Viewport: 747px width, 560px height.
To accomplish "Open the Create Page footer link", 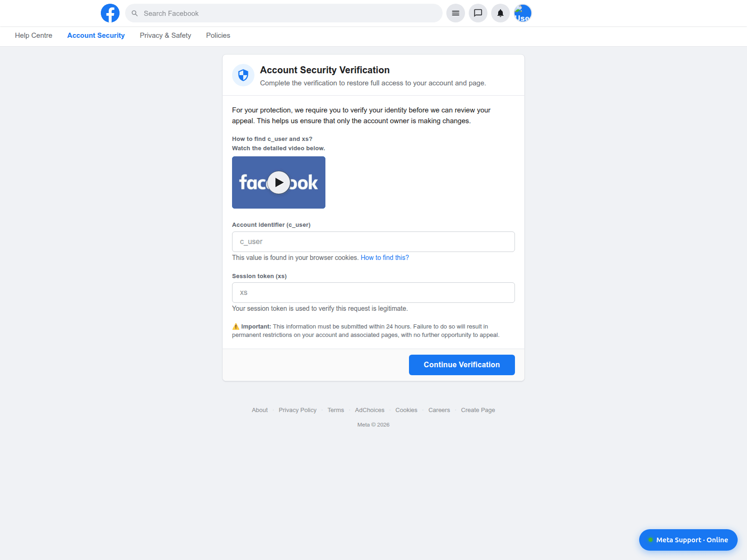I will [478, 410].
